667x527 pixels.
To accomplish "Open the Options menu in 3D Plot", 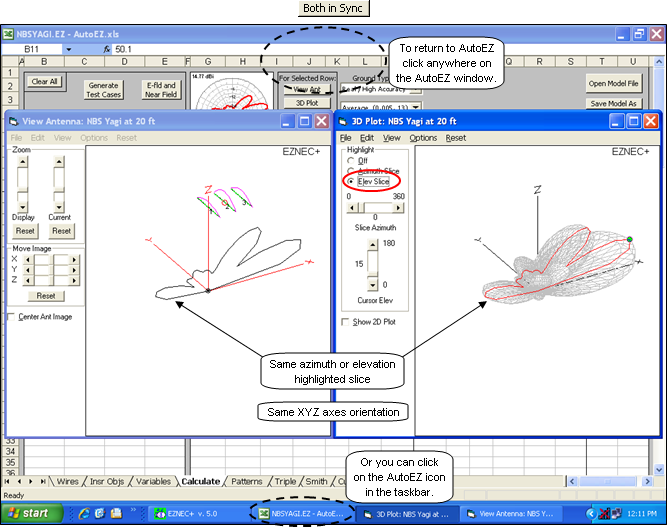I will pos(423,138).
